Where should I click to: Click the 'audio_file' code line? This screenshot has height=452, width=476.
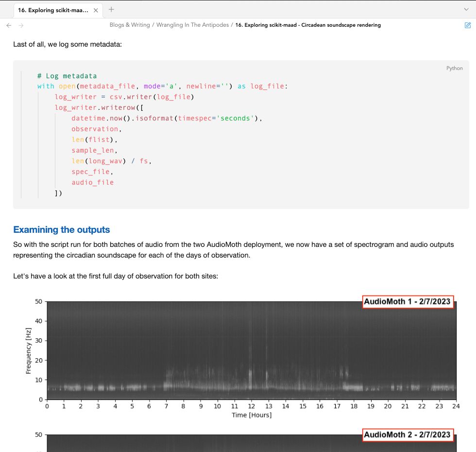93,183
